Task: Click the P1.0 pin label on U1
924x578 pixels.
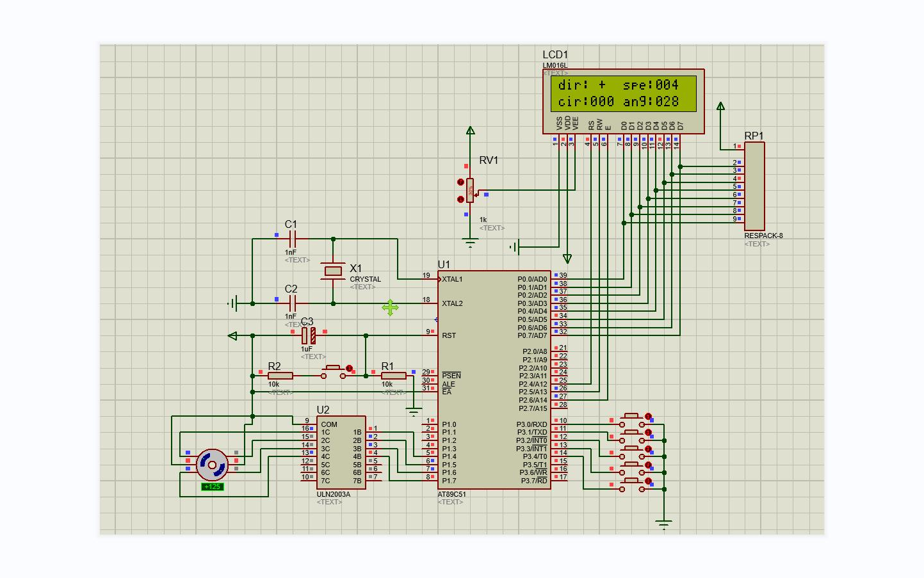Action: (x=449, y=424)
